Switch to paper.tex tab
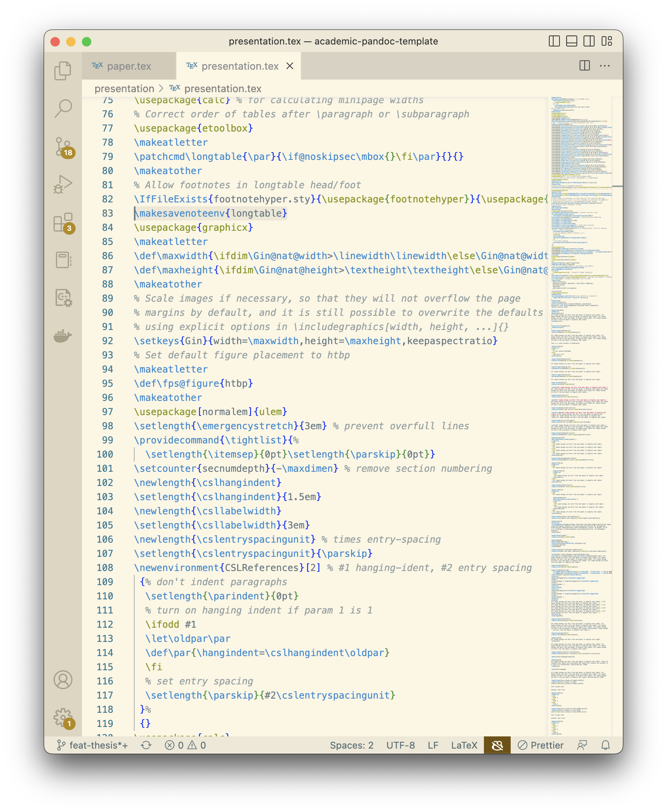Image resolution: width=667 pixels, height=812 pixels. click(x=129, y=66)
